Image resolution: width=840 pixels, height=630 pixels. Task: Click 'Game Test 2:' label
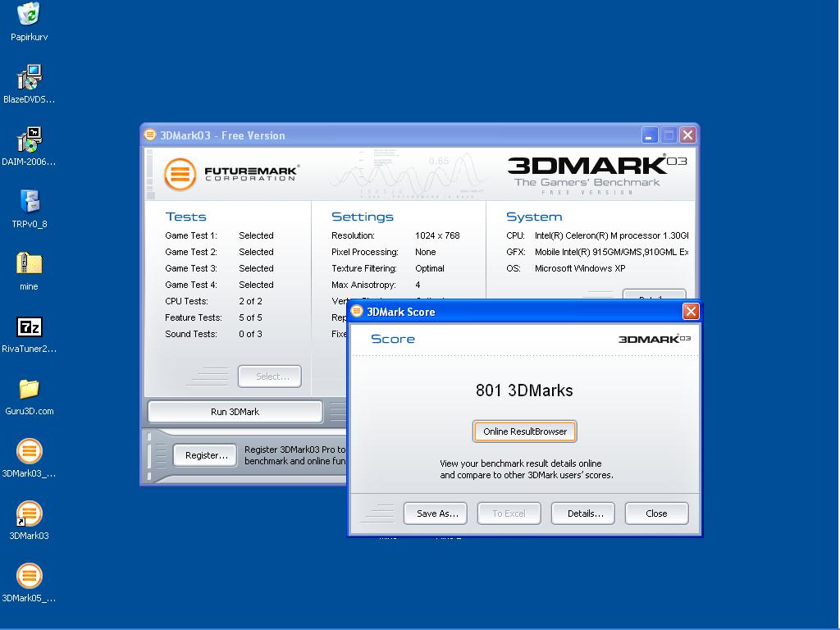point(191,252)
